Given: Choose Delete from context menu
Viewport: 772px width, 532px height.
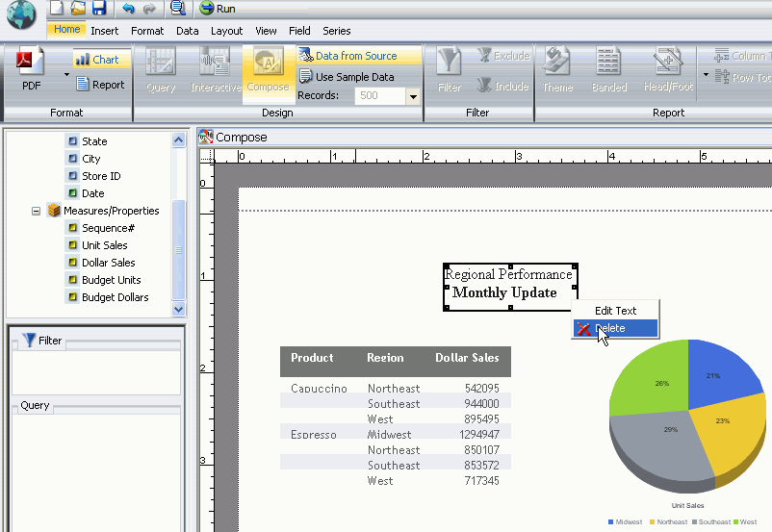Looking at the screenshot, I should point(615,328).
